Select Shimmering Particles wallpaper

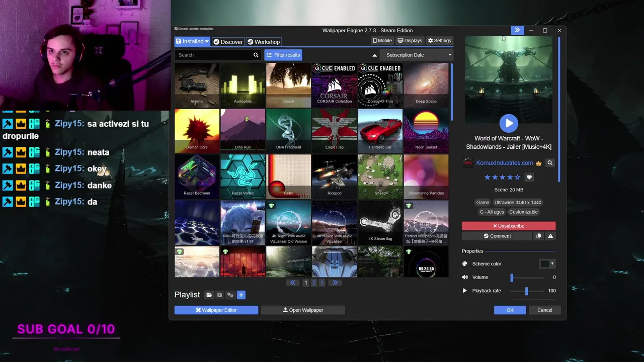click(426, 176)
